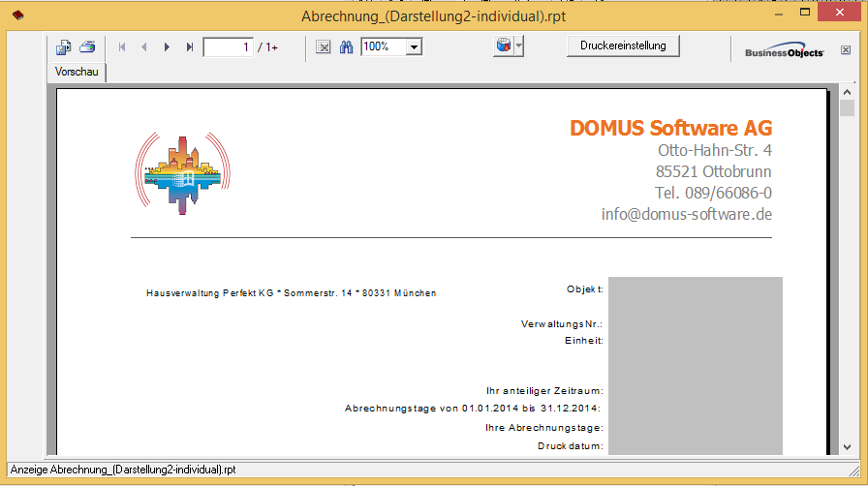Click the print report icon
Viewport: 868px width, 486px height.
tap(87, 47)
